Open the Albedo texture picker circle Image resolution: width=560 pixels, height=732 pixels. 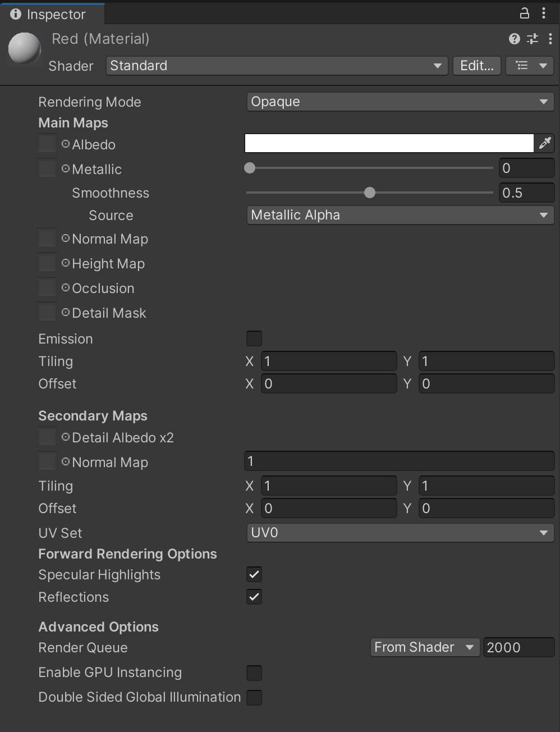[x=66, y=144]
